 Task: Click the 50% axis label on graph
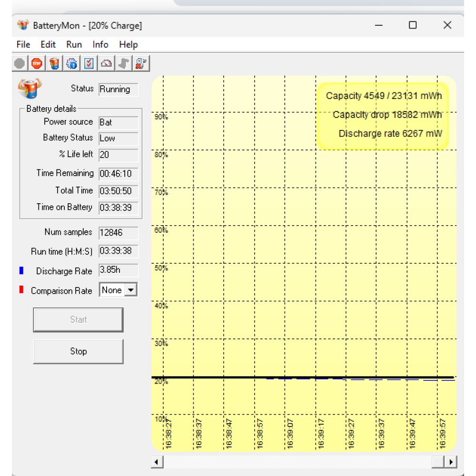[161, 268]
